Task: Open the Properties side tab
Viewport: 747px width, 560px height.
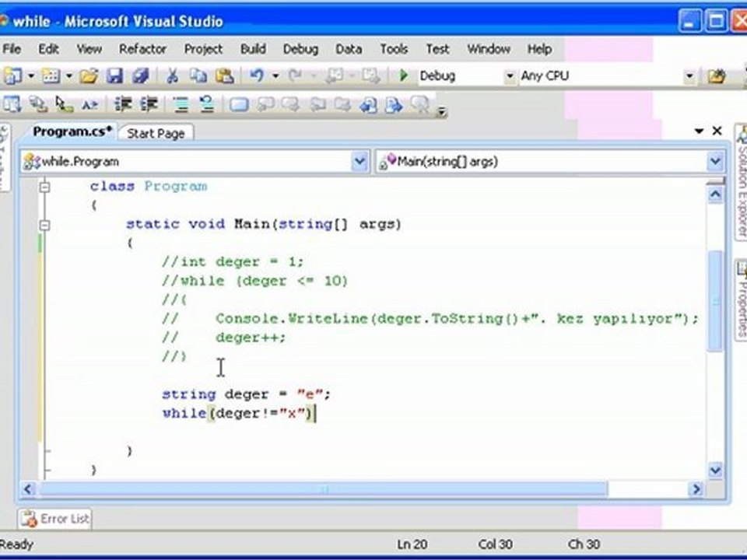Action: click(x=742, y=300)
